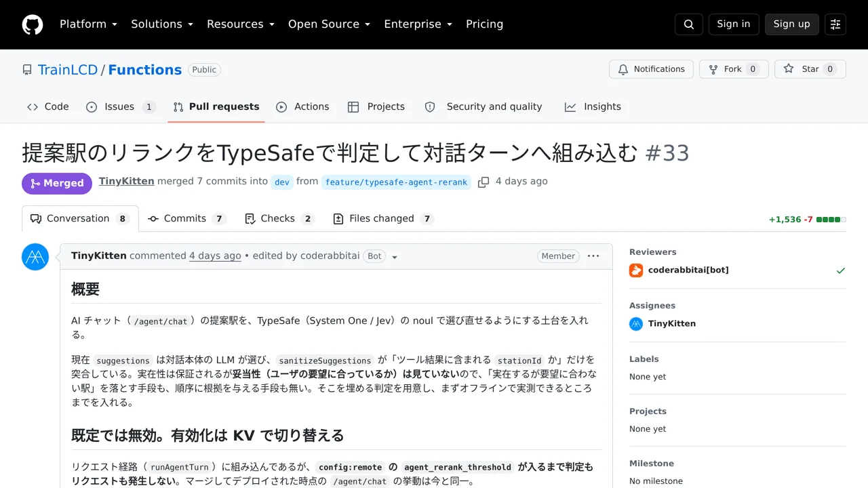Click the stationId code snippet

519,361
